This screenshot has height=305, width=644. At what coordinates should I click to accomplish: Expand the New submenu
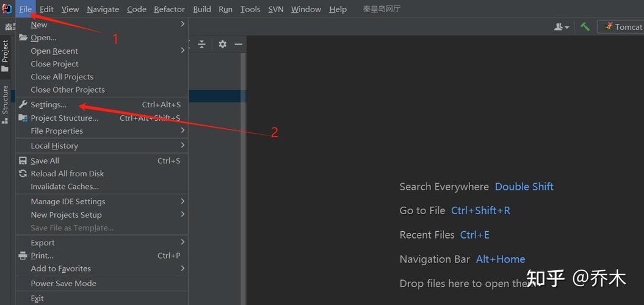point(102,24)
